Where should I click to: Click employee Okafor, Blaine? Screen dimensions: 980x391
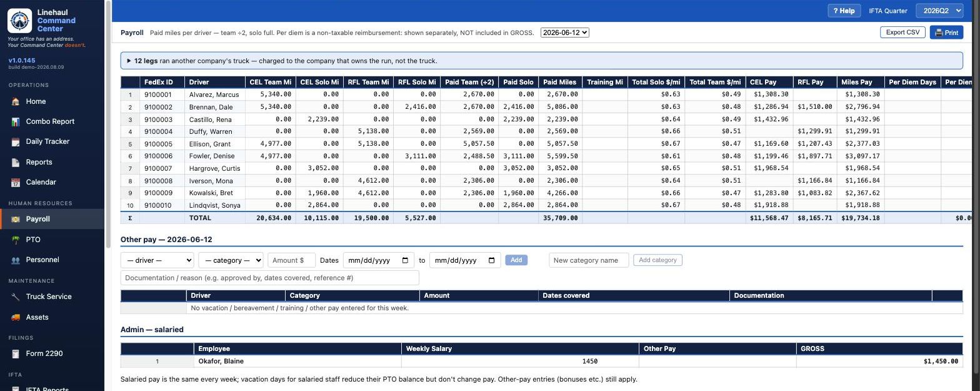pos(221,361)
